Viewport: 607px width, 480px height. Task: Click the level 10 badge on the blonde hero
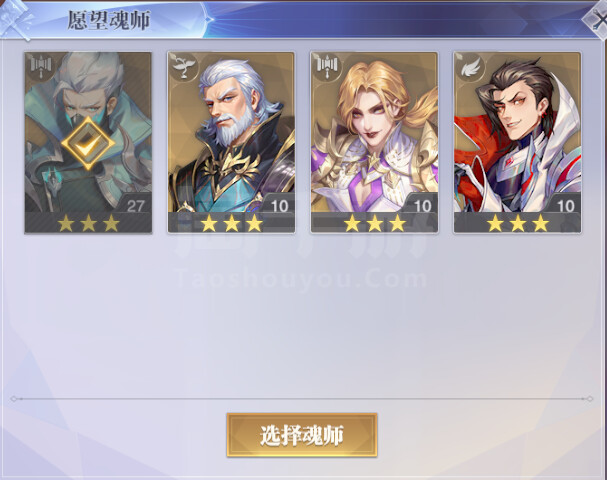pyautogui.click(x=422, y=205)
